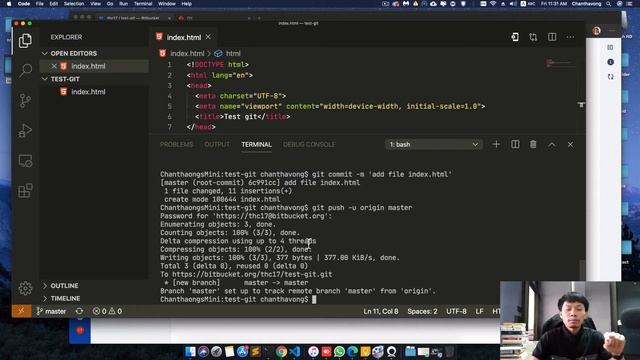
Task: Change the LF end of line sequence
Action: (479, 311)
